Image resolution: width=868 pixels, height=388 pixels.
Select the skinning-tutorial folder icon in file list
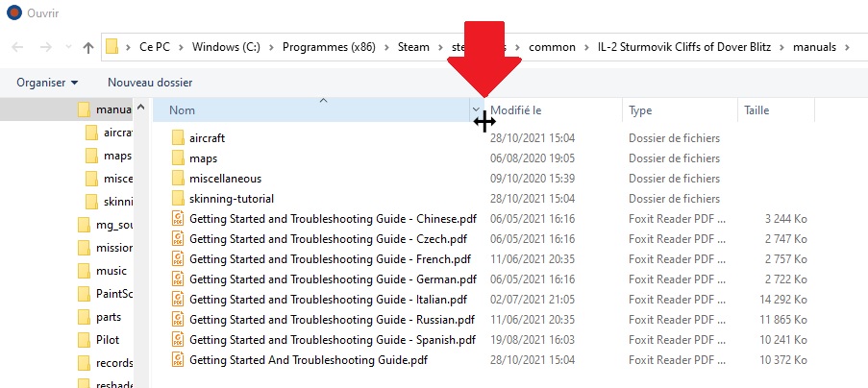coord(178,199)
